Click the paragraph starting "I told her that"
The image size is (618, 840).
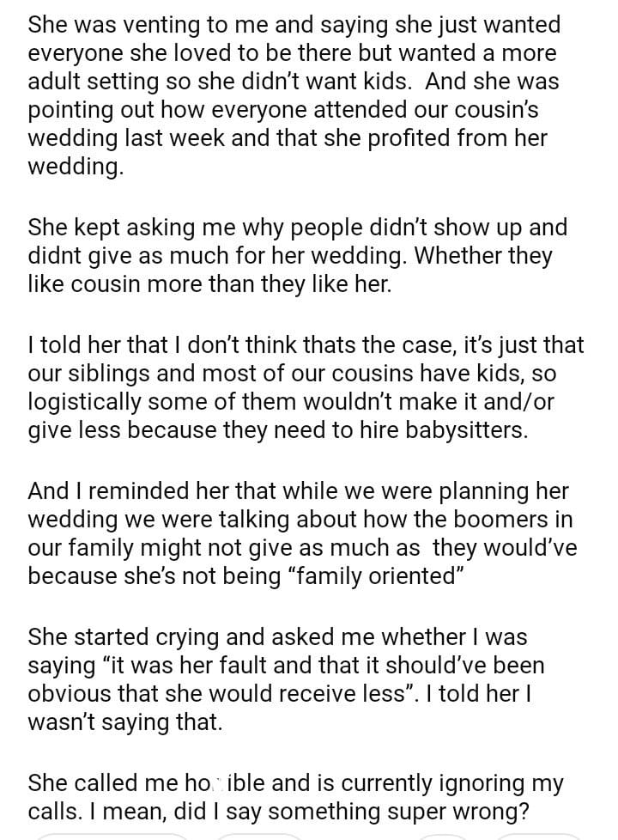(x=306, y=388)
